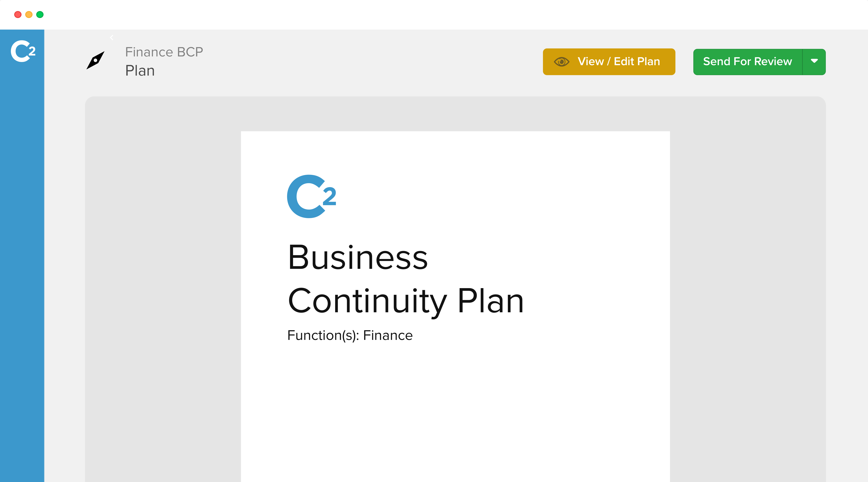This screenshot has height=482, width=868.
Task: Click the white back chevron above the header
Action: click(112, 37)
